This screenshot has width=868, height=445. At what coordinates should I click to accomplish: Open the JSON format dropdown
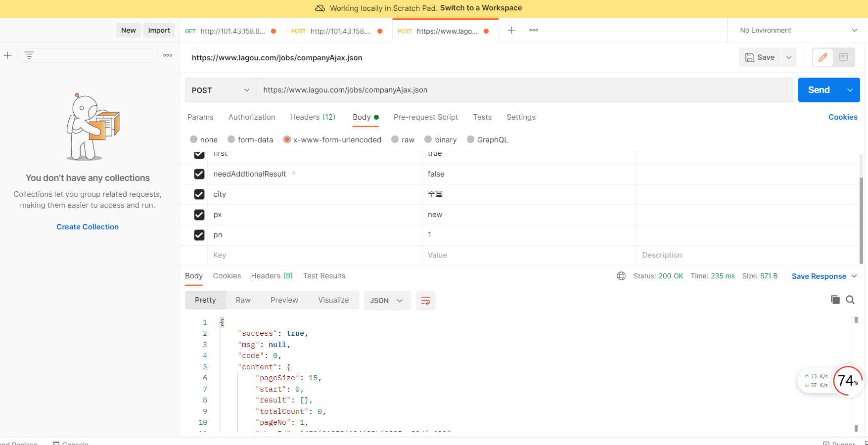coord(387,301)
